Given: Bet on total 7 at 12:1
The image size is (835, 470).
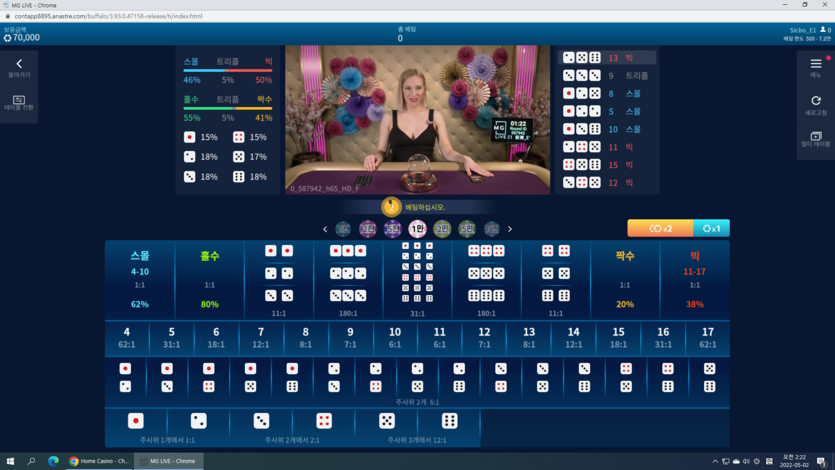Looking at the screenshot, I should (261, 338).
